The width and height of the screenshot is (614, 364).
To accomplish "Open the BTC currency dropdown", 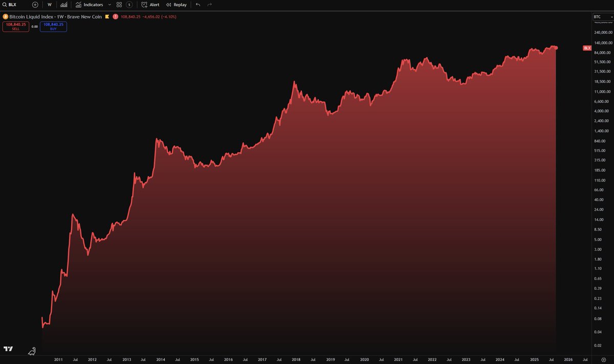I will [603, 17].
